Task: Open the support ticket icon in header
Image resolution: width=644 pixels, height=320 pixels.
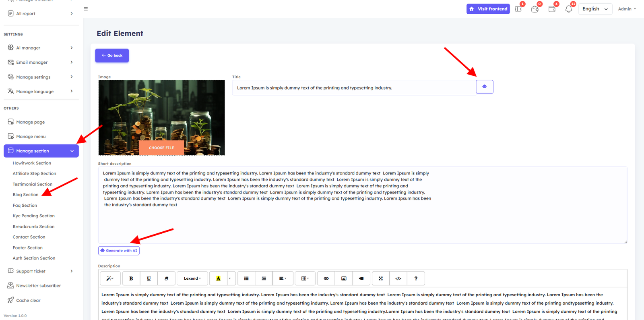Action: click(518, 9)
